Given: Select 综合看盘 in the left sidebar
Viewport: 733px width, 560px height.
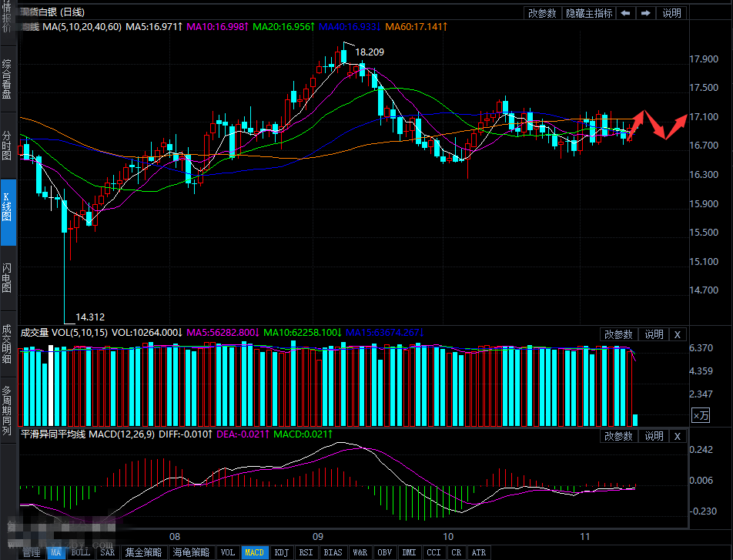Looking at the screenshot, I should pos(8,79).
